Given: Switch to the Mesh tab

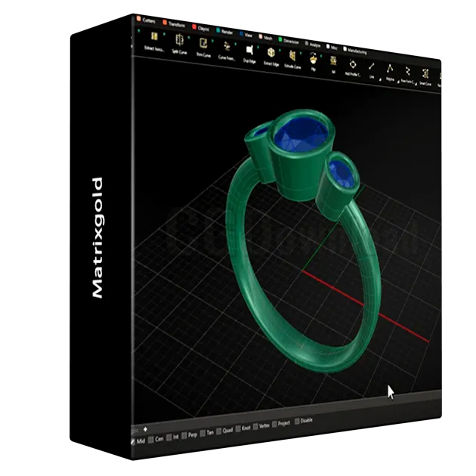Looking at the screenshot, I should tap(266, 38).
